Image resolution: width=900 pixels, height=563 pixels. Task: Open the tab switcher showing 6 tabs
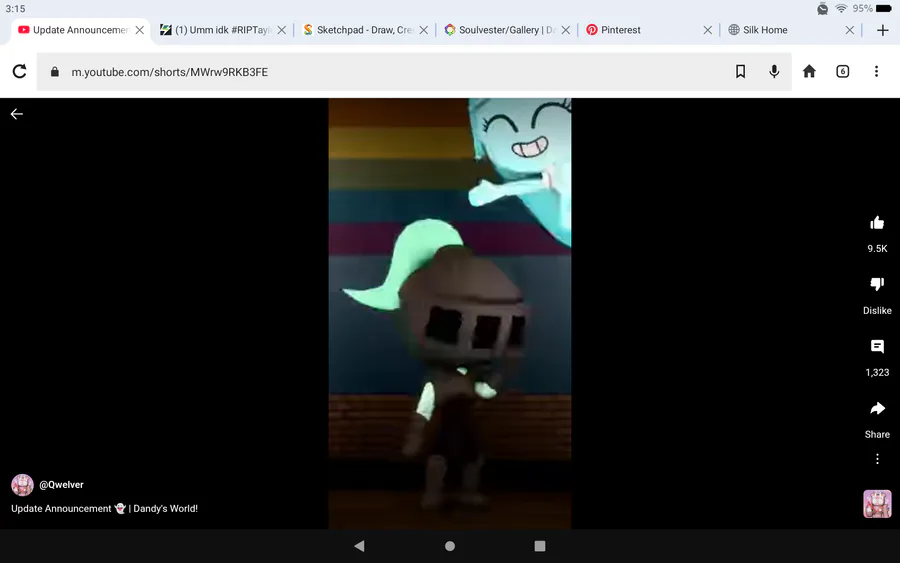click(x=843, y=71)
